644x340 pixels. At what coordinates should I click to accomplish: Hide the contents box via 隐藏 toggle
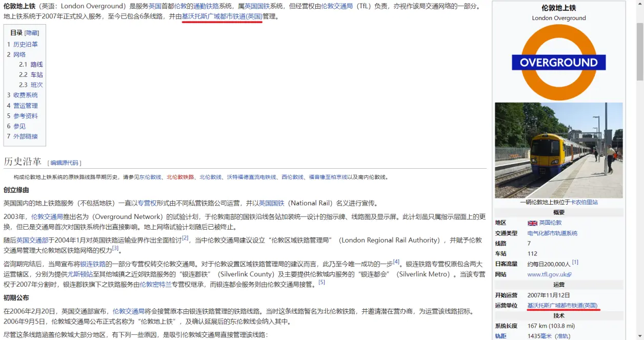pos(32,33)
